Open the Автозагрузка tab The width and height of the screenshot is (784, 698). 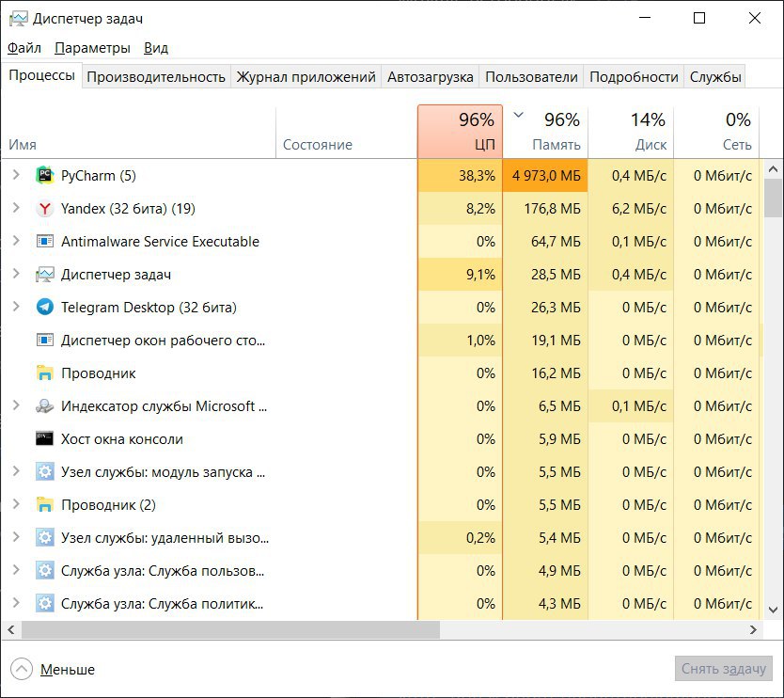[x=431, y=77]
